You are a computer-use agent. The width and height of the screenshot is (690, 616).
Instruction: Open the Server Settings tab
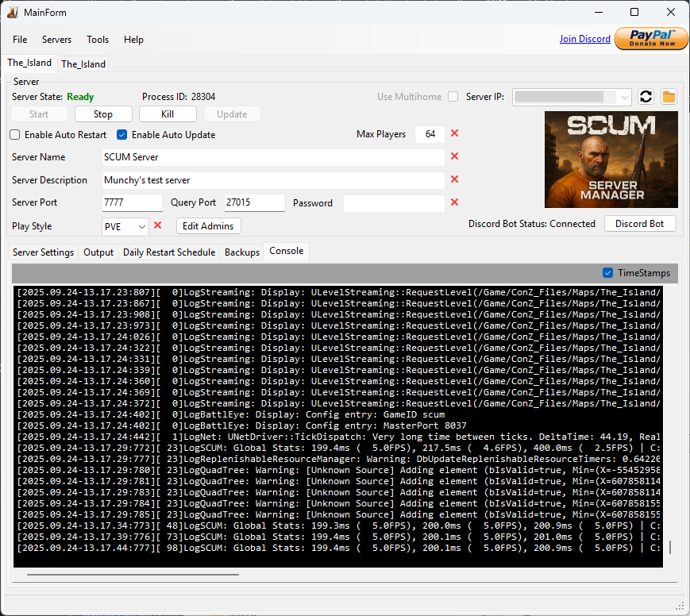tap(43, 252)
